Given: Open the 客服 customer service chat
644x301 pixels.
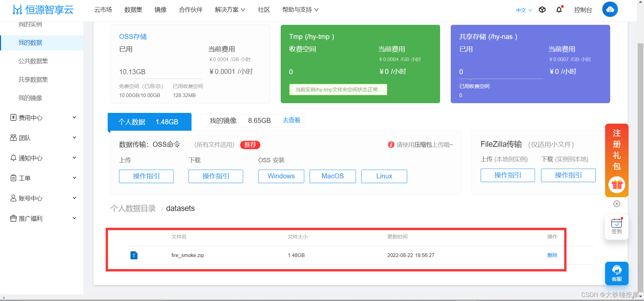Looking at the screenshot, I should coord(616,273).
